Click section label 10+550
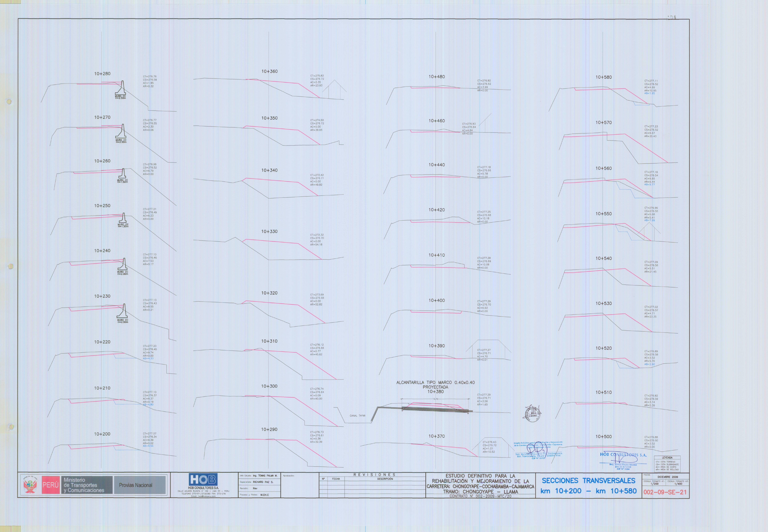Viewport: 768px width, 532px height. tap(604, 214)
